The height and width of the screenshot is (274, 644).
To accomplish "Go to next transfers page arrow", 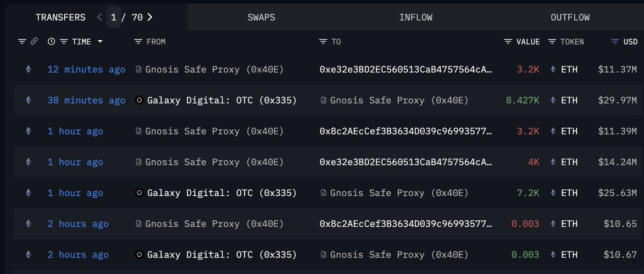I will (150, 17).
